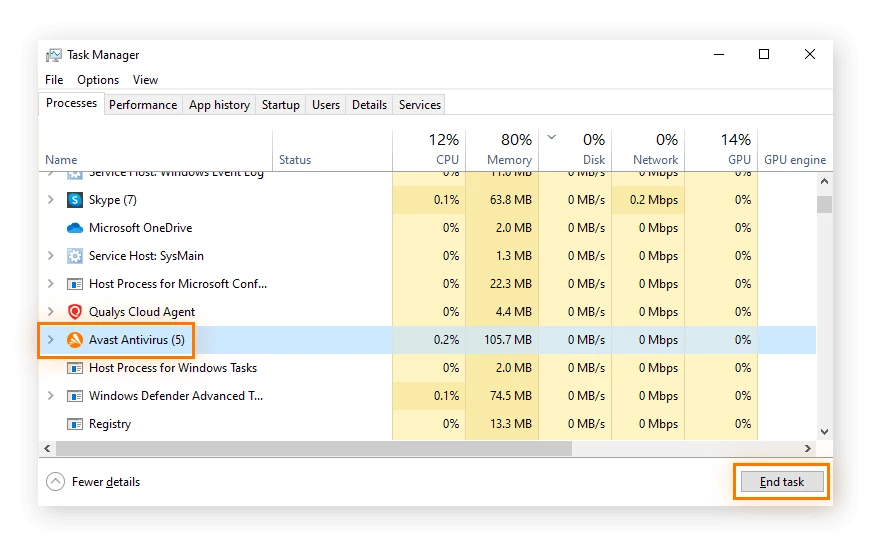Click the Qualys Cloud Agent icon
The image size is (871, 545).
pyautogui.click(x=74, y=312)
